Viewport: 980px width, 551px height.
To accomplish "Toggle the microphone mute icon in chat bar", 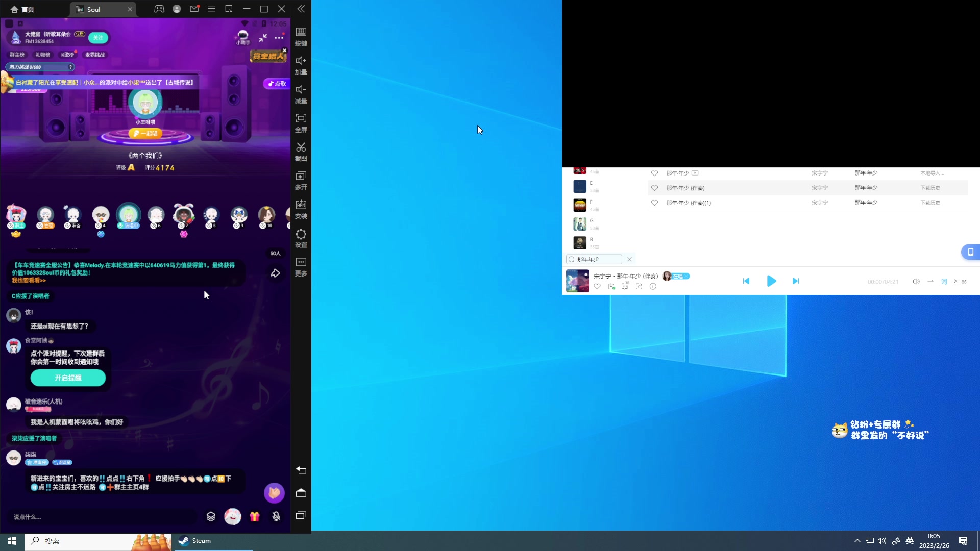I will [x=276, y=517].
